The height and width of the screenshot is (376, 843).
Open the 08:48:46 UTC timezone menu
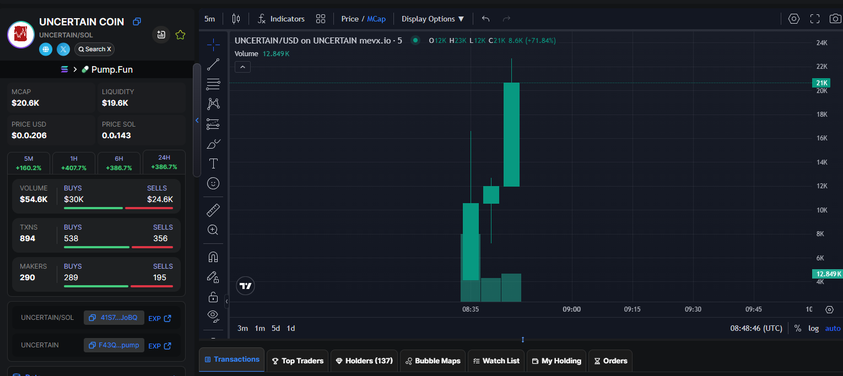pos(756,328)
